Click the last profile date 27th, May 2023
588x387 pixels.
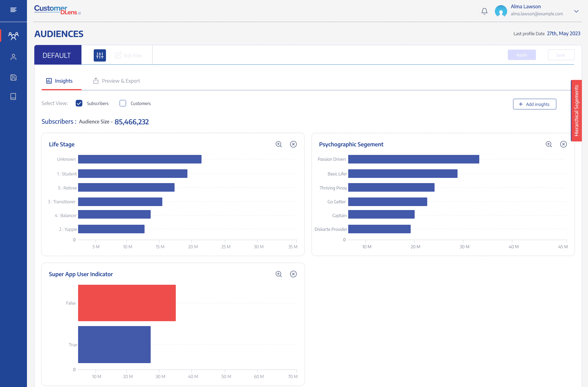coord(563,33)
